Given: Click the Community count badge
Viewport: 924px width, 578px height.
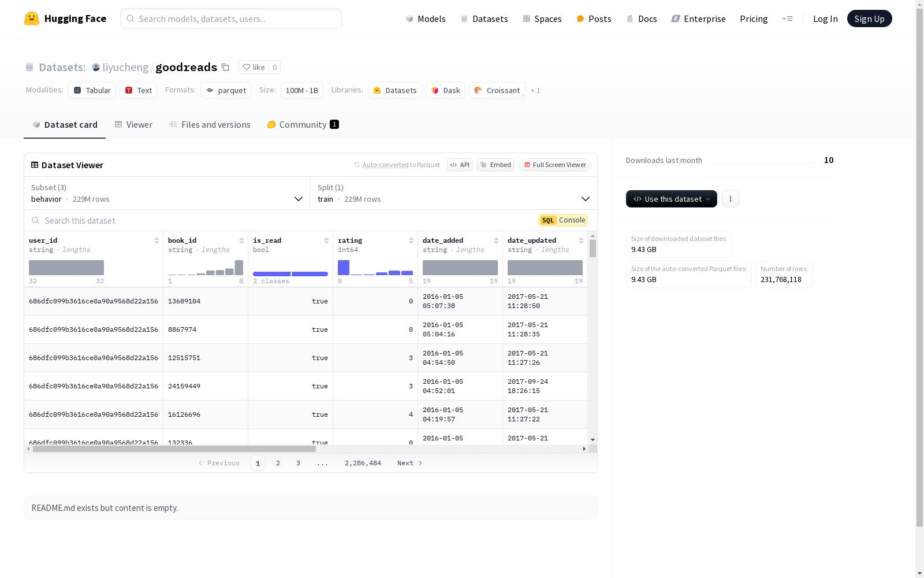Looking at the screenshot, I should click(334, 124).
